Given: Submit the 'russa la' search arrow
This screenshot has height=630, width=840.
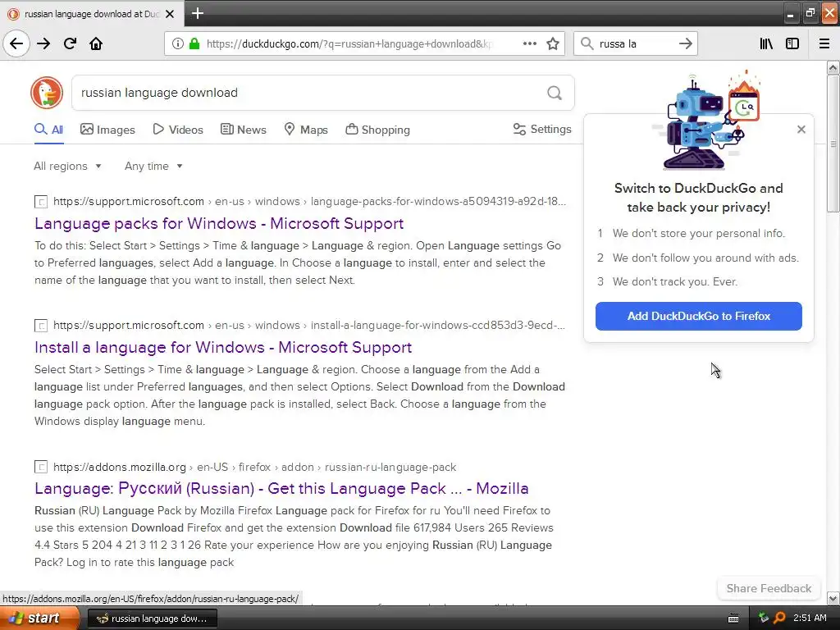Looking at the screenshot, I should (685, 43).
